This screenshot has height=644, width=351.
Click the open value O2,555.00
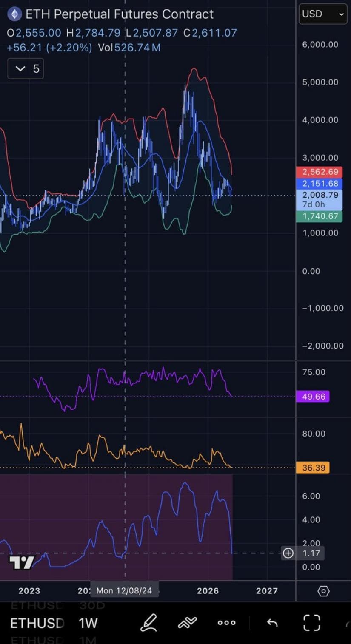click(x=34, y=33)
